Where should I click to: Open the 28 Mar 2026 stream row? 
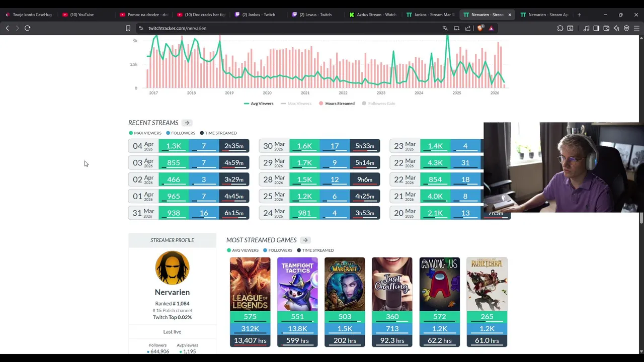319,179
